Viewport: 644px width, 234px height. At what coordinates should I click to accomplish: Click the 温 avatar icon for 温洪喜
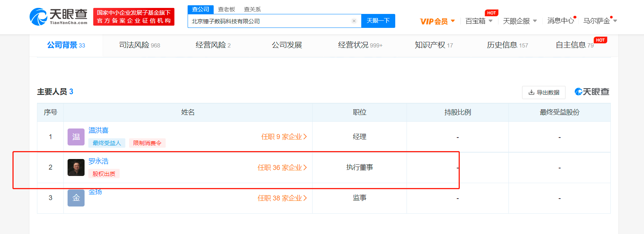(76, 137)
